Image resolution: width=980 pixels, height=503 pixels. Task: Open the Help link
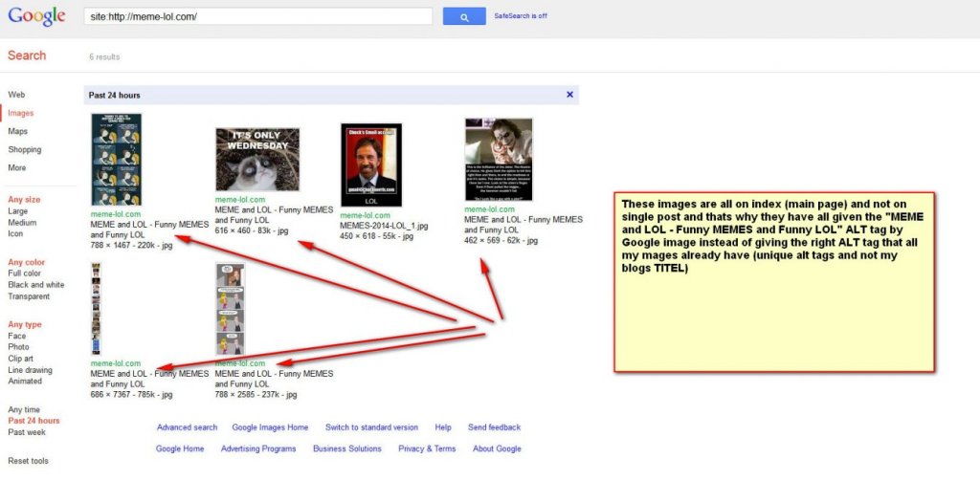(443, 427)
